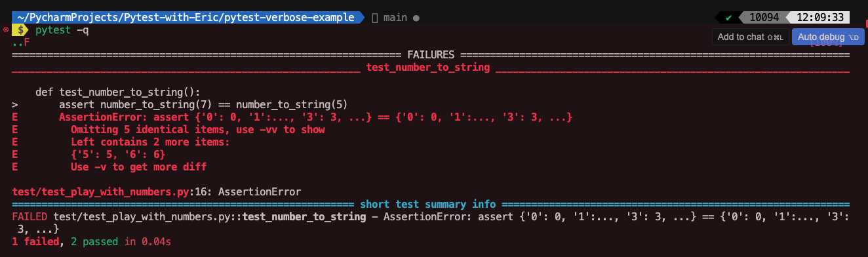
Task: Click the Auto debug button
Action: [x=828, y=37]
